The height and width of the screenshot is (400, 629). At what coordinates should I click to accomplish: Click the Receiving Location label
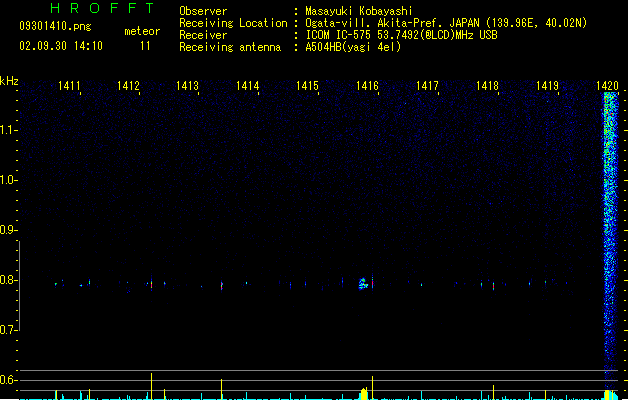click(x=233, y=23)
